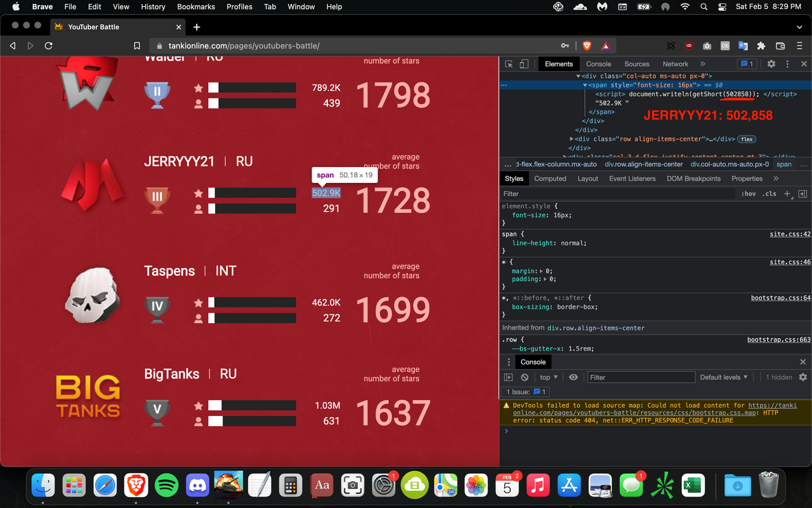
Task: Toggle the device emulation icon in DevTools
Action: tap(523, 63)
